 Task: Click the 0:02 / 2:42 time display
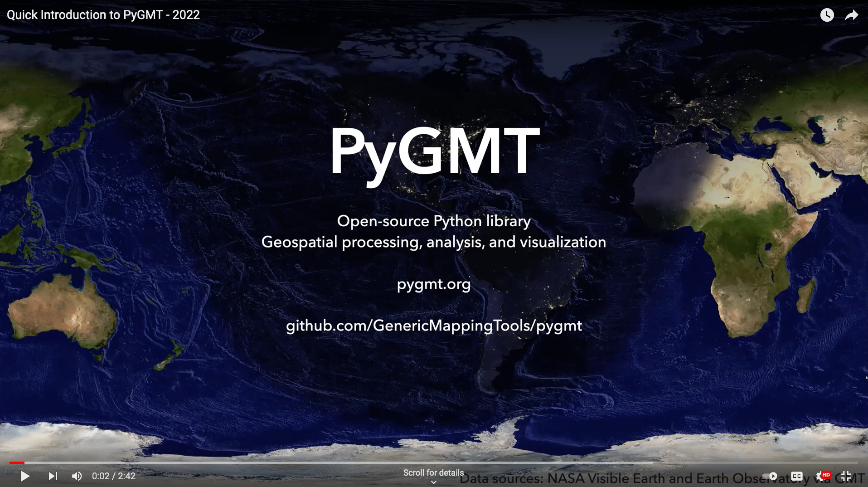(114, 476)
